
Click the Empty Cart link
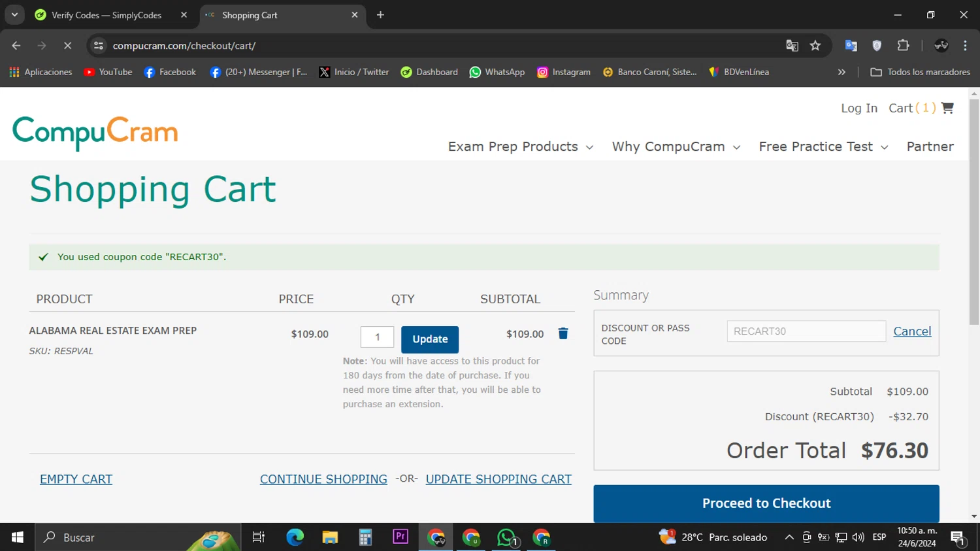pos(76,479)
